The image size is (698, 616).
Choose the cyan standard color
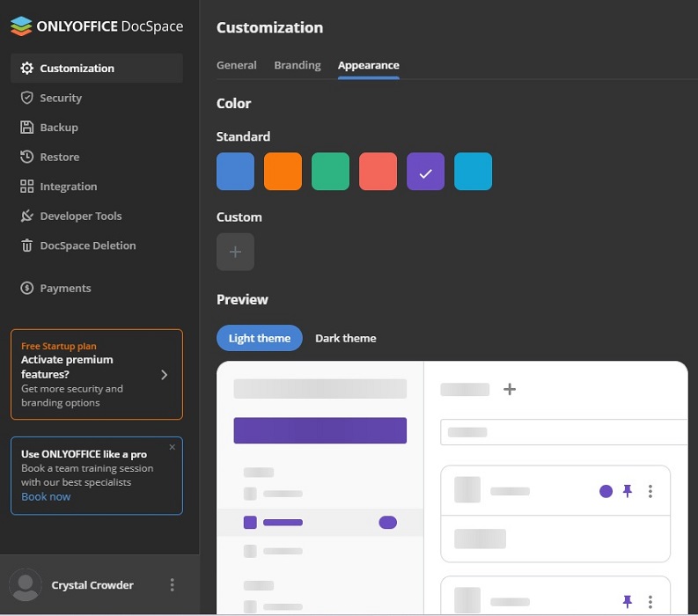474,172
